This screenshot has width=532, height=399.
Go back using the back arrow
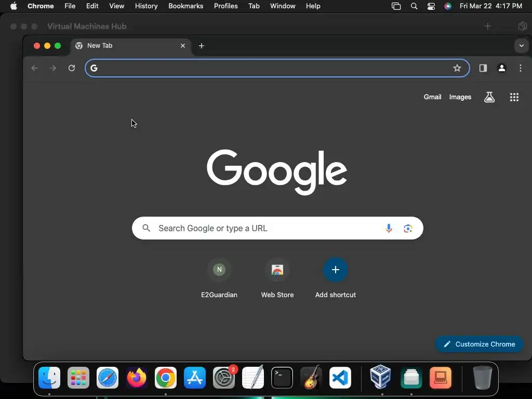(x=34, y=68)
